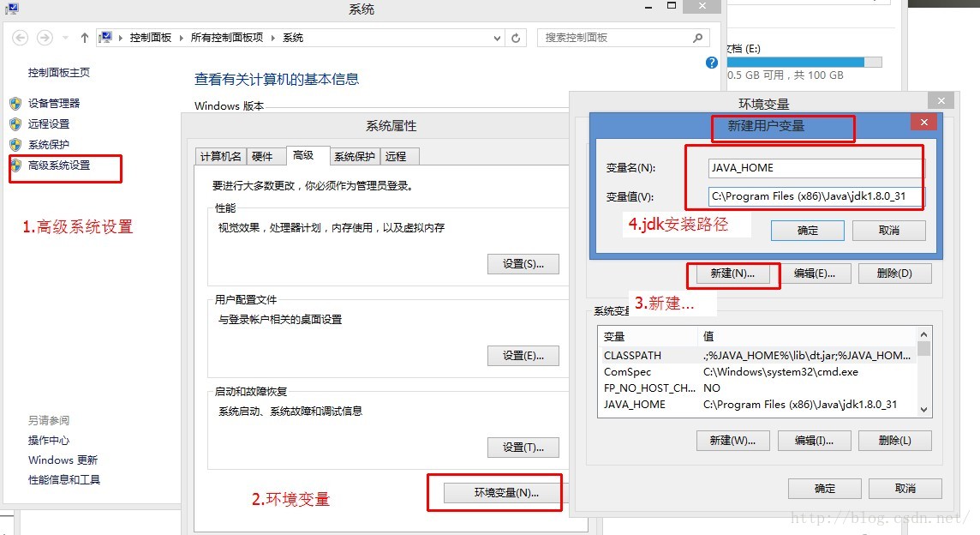This screenshot has height=535, width=980.
Task: Click 设置(T)... startup recovery button
Action: 523,448
